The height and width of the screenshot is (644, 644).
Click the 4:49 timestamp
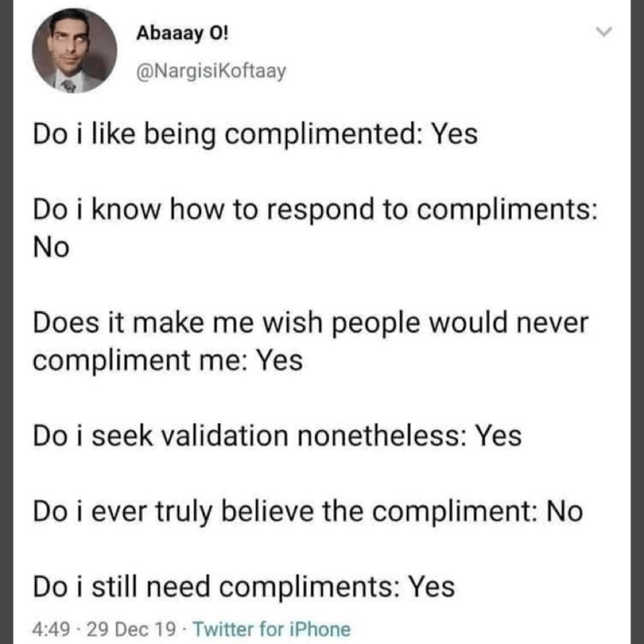[49, 629]
